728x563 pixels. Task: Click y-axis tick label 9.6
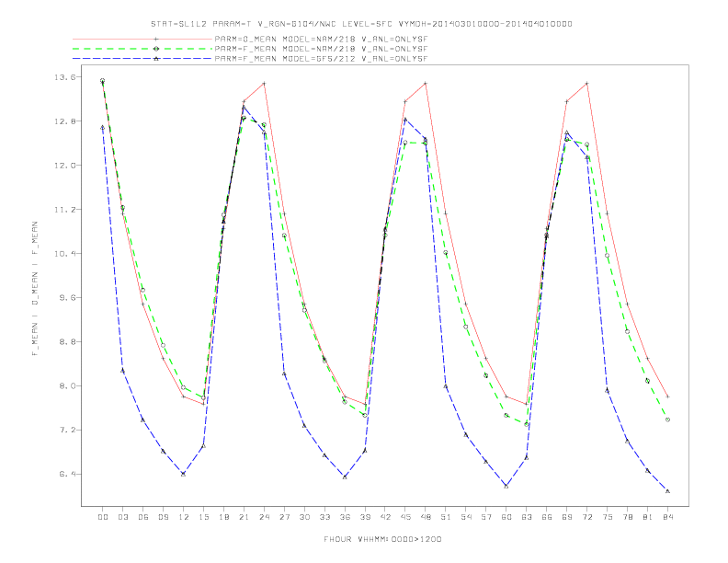67,298
